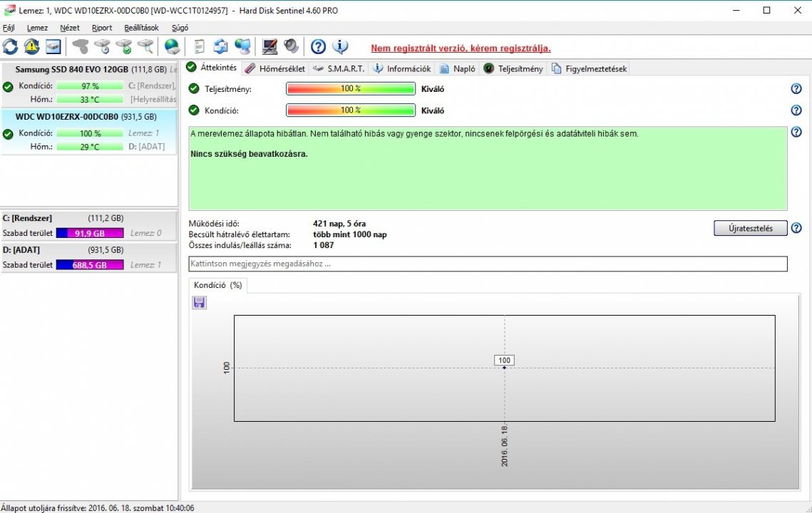Image resolution: width=812 pixels, height=513 pixels.
Task: Click the Nincs szükség beavatkozásra text
Action: [249, 154]
